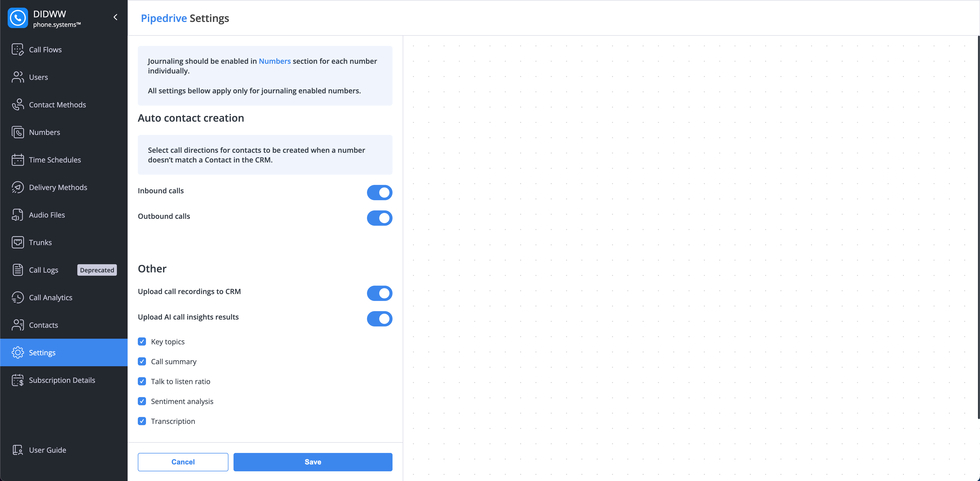Click the 'Key topics' label text

pos(168,342)
